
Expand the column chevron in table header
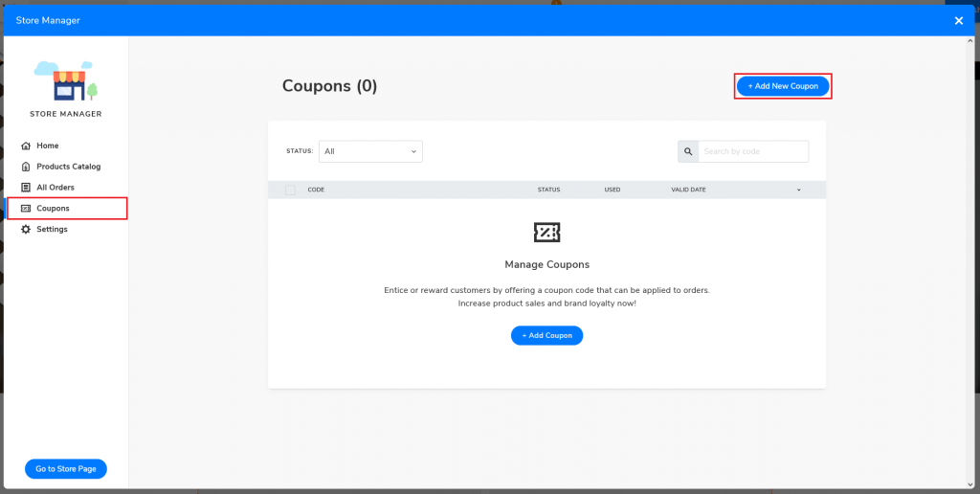coord(799,190)
